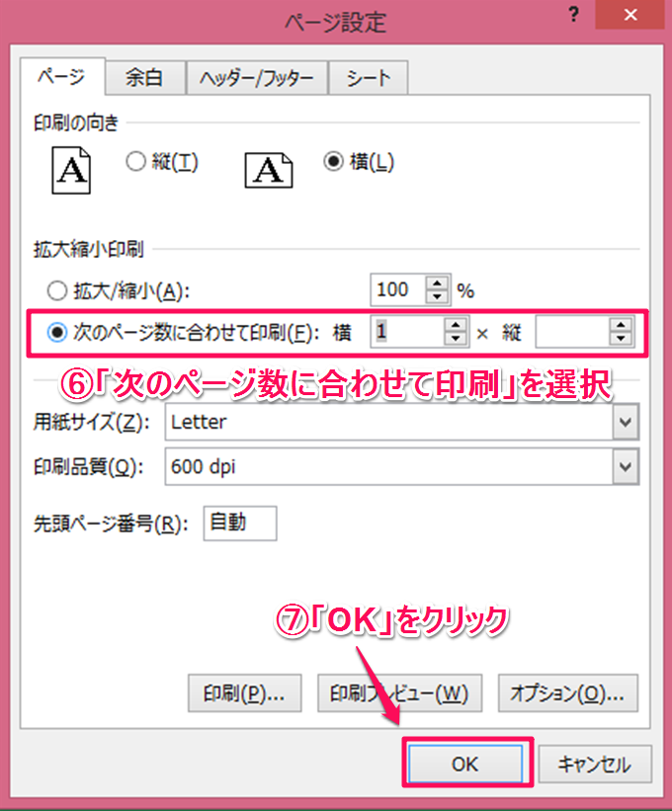Screen dimensions: 672x811
Task: Click the 先頭ページ番号 input field
Action: [x=240, y=524]
